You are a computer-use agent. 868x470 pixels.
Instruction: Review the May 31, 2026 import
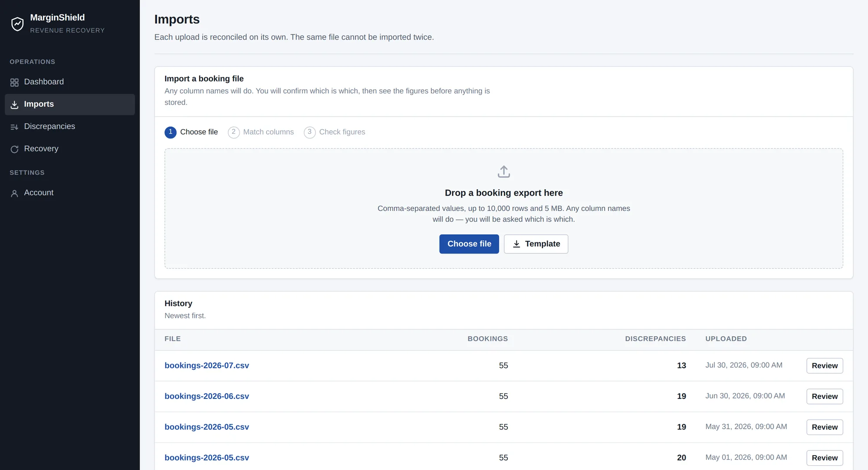pos(825,427)
